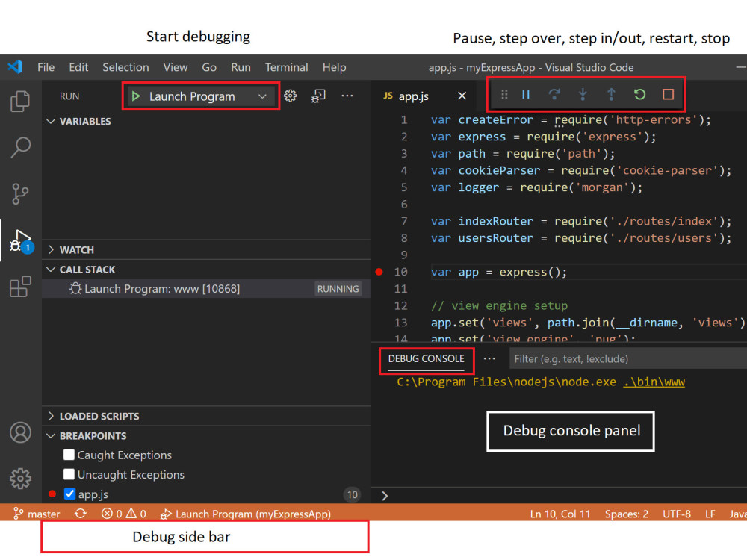
Task: Pause the debugger from the debug toolbar
Action: [526, 94]
